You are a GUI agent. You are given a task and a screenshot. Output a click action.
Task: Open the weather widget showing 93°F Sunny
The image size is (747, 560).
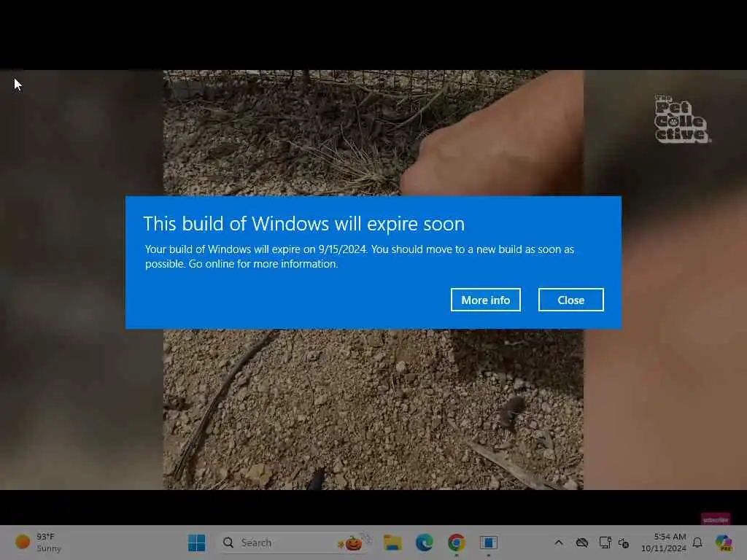(x=38, y=542)
